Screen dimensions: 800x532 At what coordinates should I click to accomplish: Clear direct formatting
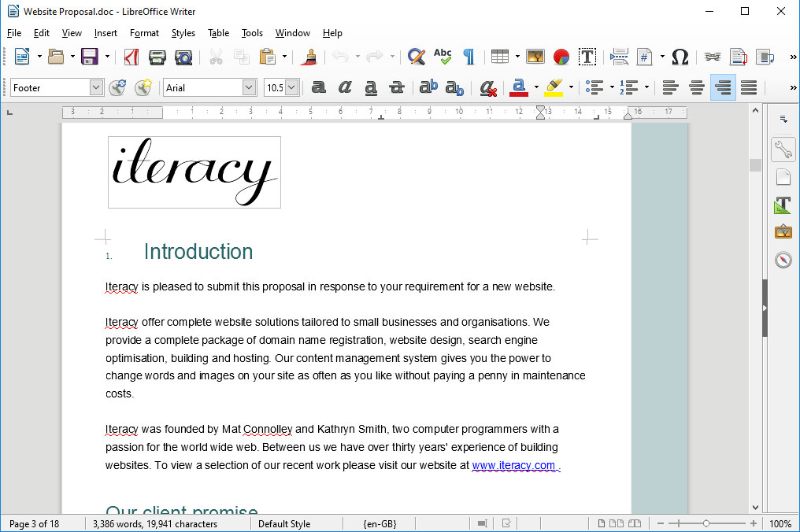pyautogui.click(x=488, y=87)
